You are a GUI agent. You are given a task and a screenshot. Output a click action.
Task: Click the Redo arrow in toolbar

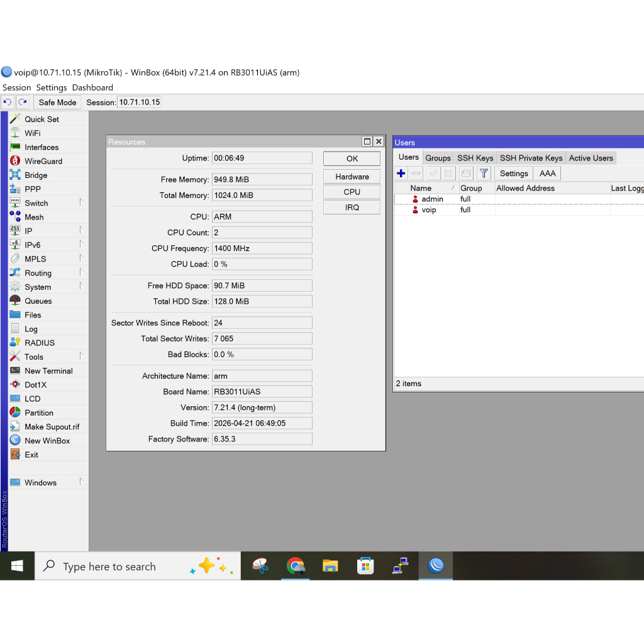point(23,102)
